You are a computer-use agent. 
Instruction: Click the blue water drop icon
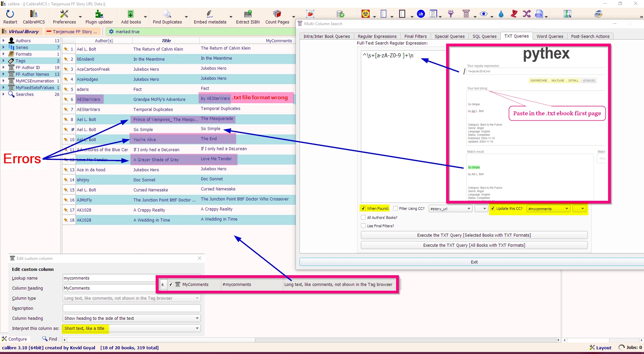point(501,14)
